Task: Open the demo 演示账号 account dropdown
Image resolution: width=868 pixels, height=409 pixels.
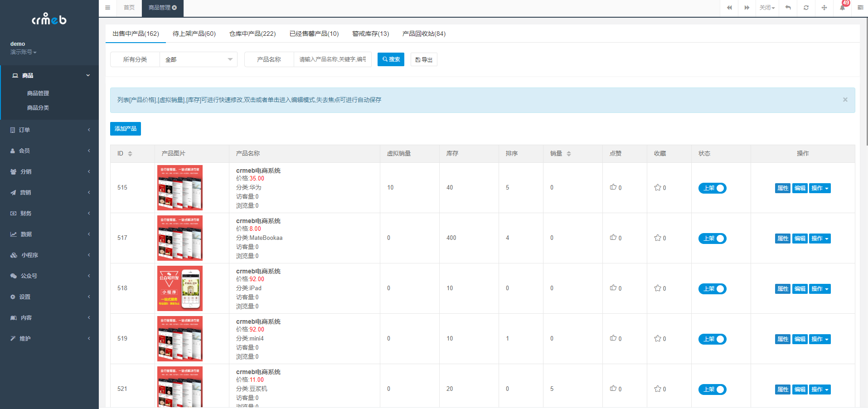Action: click(24, 48)
